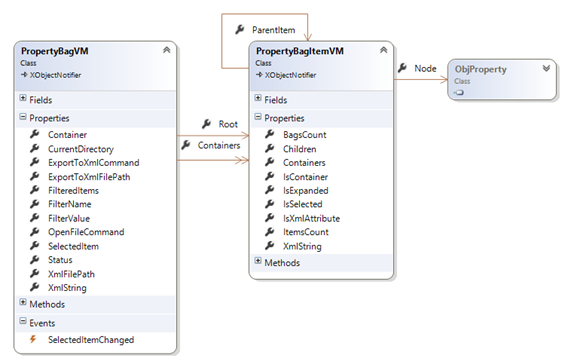The height and width of the screenshot is (361, 565).
Task: Click wrench icon next to IsXmlAttribute
Action: point(270,218)
